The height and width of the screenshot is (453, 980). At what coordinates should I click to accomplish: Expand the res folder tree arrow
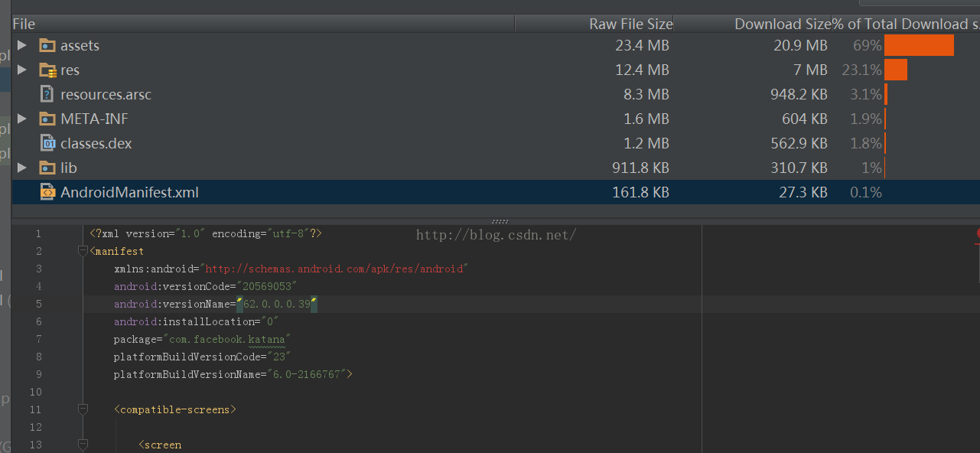[22, 70]
